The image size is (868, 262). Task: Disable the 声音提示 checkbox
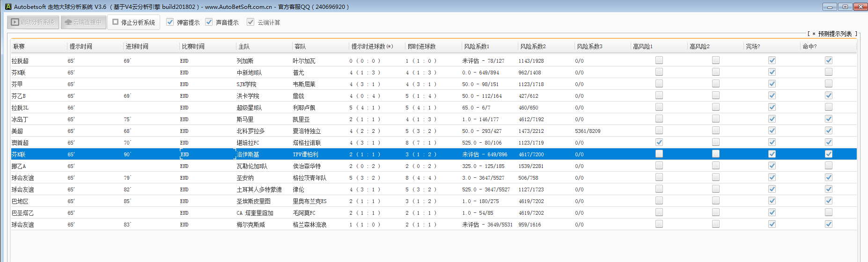209,22
